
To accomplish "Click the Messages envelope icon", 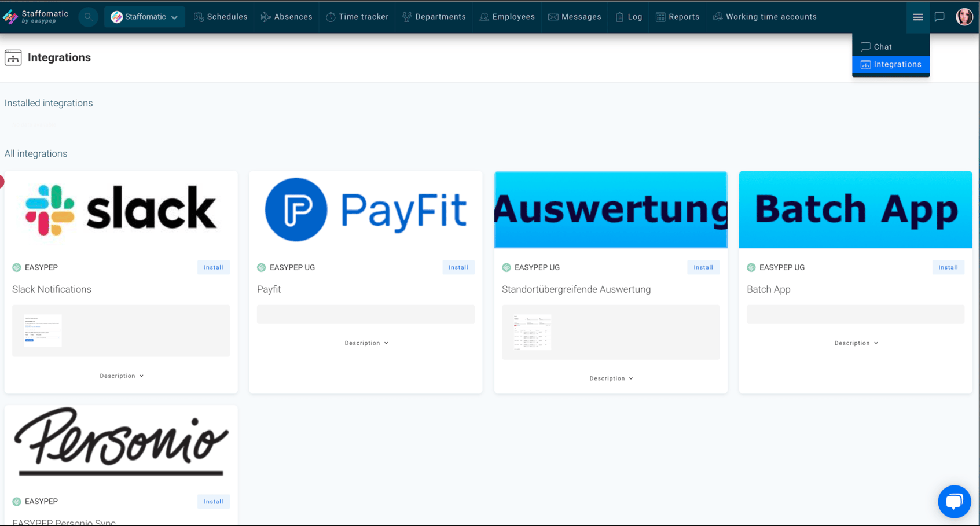I will 552,17.
